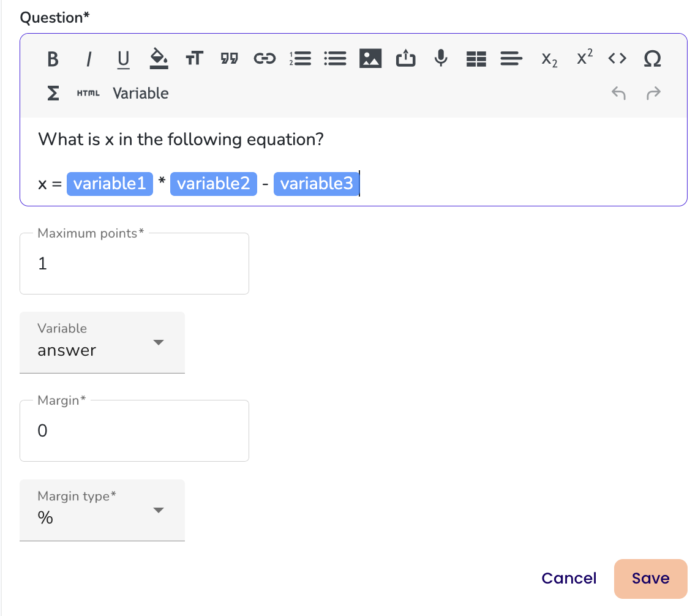
Task: Open the Margin type dropdown
Action: (102, 510)
